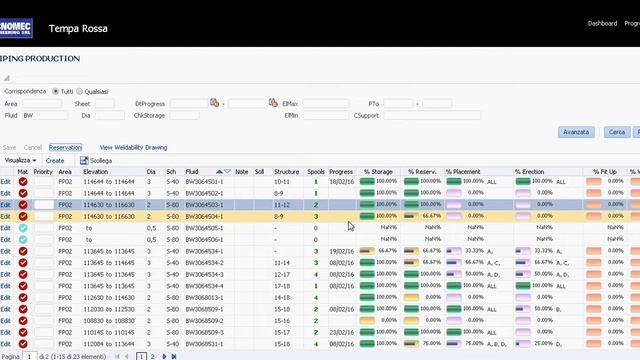Click the Avanzata button

576,132
